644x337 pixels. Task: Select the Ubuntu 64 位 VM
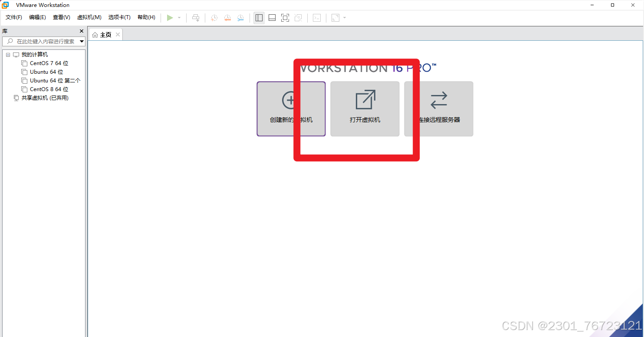click(46, 72)
